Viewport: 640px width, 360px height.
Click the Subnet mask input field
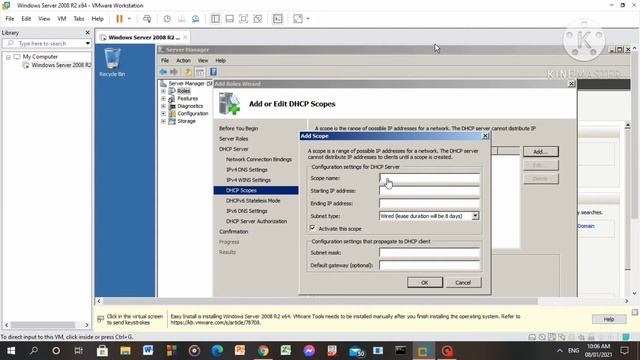pos(429,253)
